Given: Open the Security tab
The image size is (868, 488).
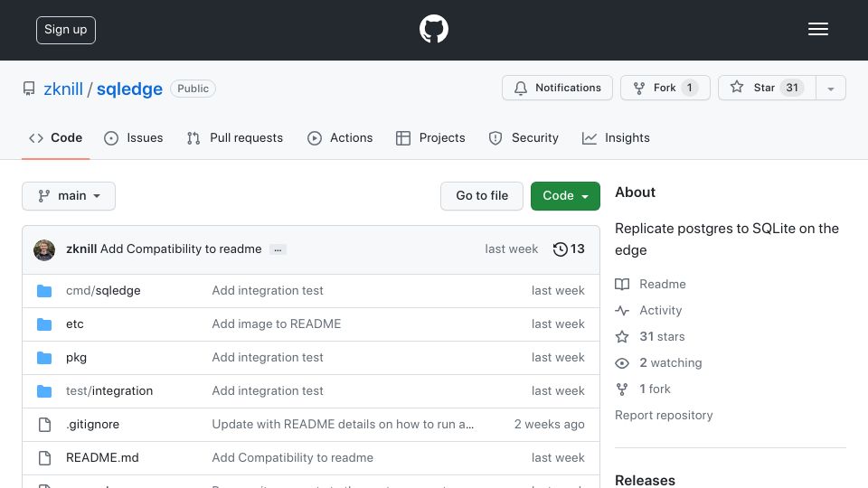Looking at the screenshot, I should (524, 137).
